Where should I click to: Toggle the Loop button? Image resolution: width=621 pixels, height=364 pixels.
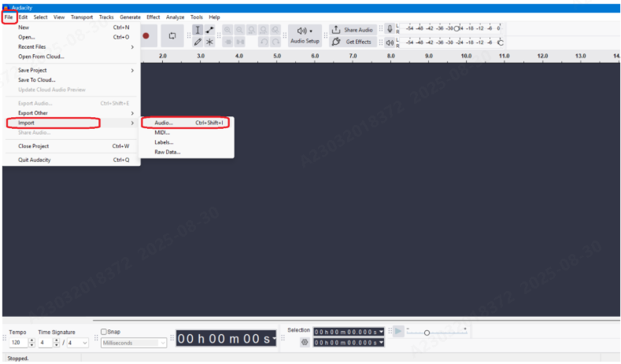(172, 35)
